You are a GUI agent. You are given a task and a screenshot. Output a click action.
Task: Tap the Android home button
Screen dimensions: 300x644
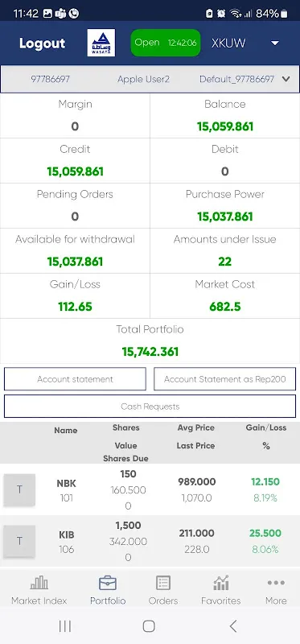point(149,626)
